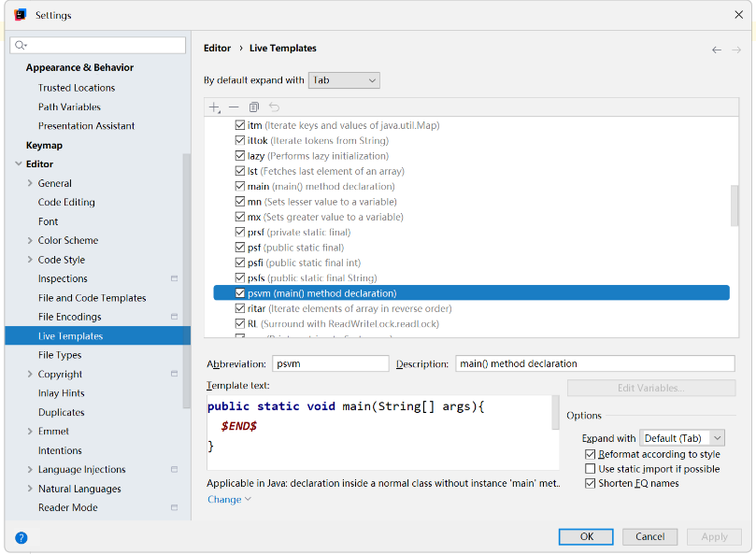Open File and Code Templates settings
This screenshot has height=554, width=756.
(x=93, y=298)
